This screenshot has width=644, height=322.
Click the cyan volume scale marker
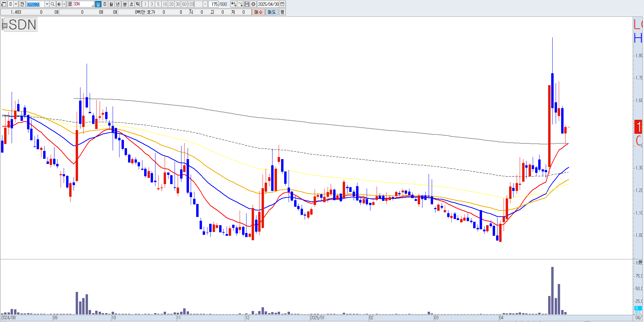click(x=638, y=308)
